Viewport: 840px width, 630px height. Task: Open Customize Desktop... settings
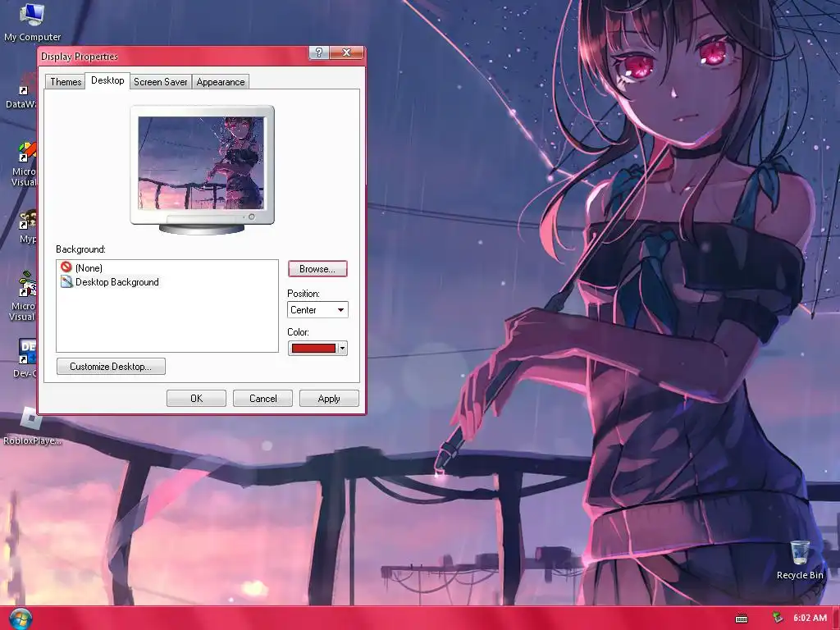tap(111, 367)
